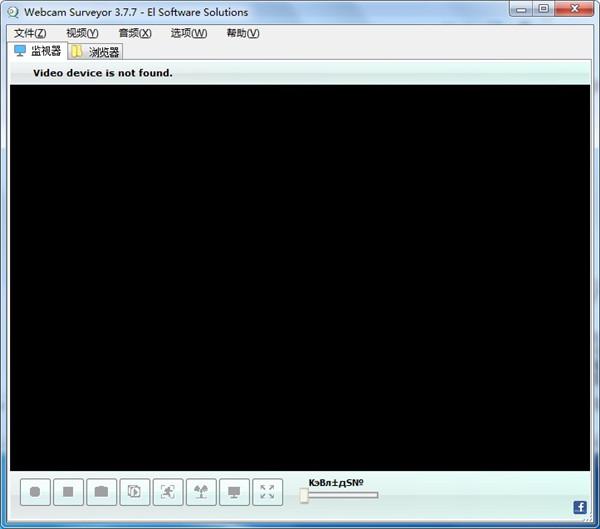Screen dimensions: 600x529
Task: Take a snapshot with the camera icon
Action: click(101, 492)
